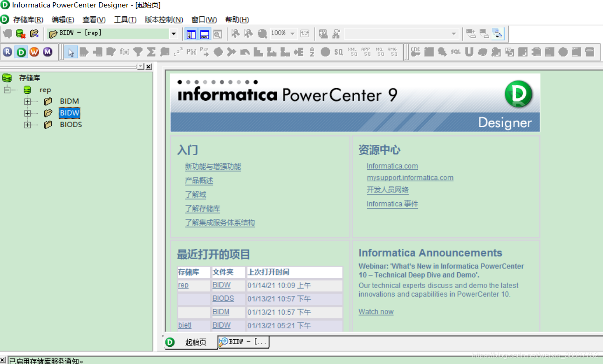The width and height of the screenshot is (603, 364).
Task: Pick the Stored Procedure P(x) icon
Action: [191, 52]
